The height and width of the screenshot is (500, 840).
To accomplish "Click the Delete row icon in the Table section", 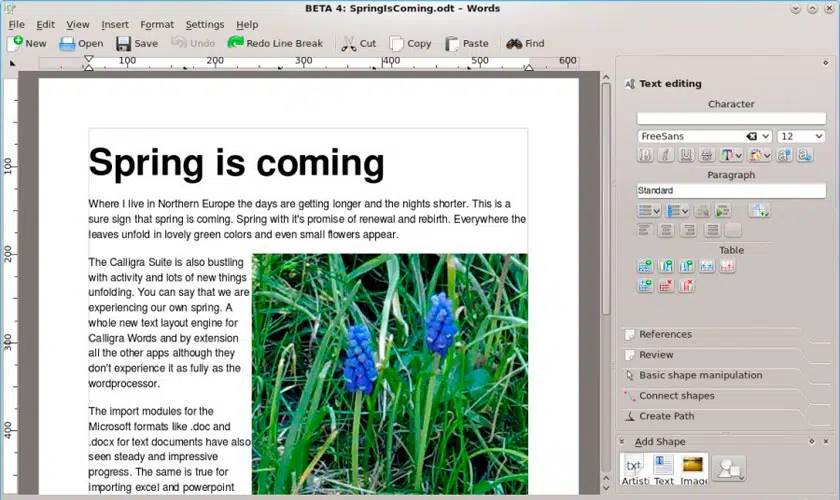I will (x=666, y=286).
